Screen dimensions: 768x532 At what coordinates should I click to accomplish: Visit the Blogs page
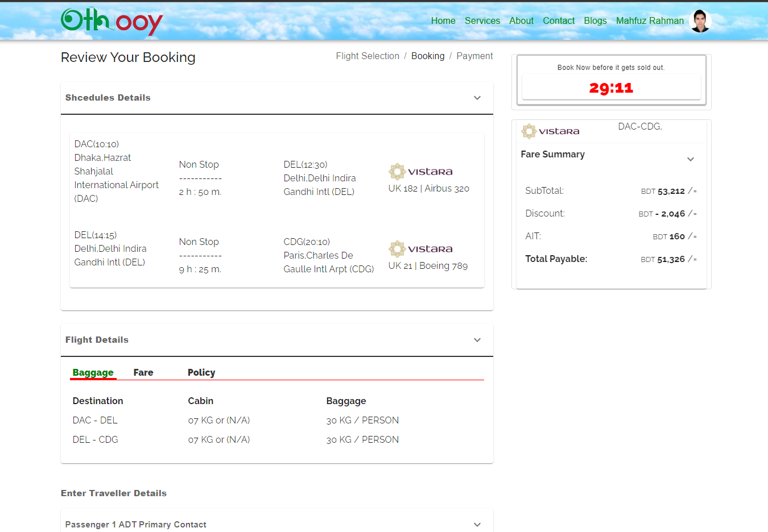click(x=595, y=20)
